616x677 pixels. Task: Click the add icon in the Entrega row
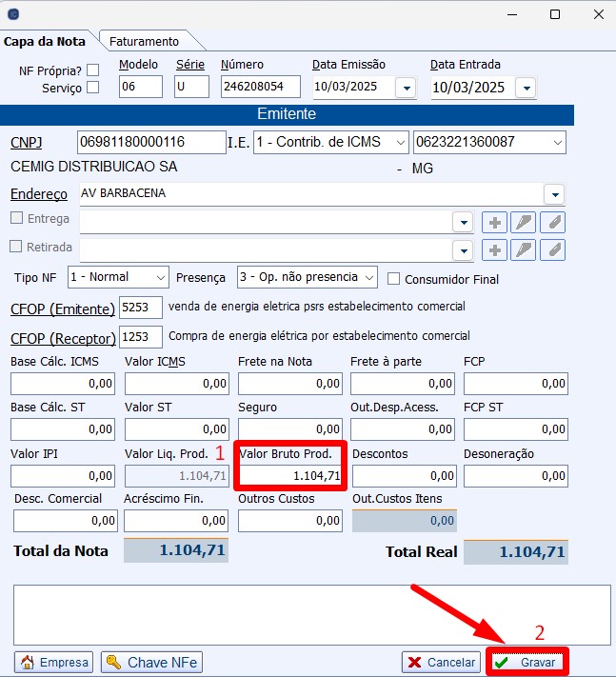pos(495,222)
